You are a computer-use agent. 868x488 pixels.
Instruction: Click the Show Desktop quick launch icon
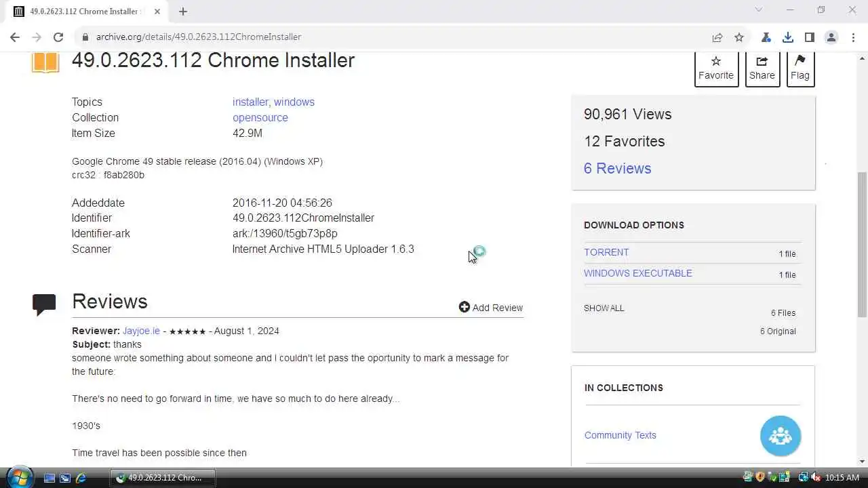[x=50, y=478]
